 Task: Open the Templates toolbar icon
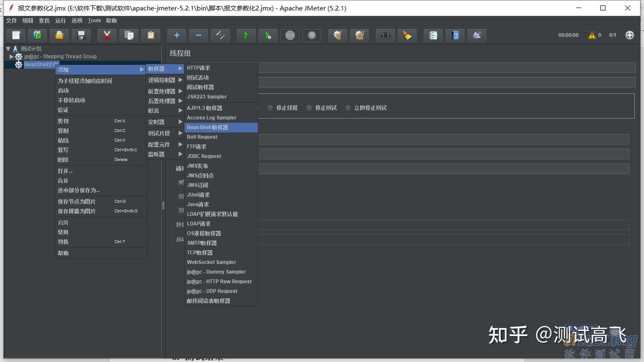[x=38, y=35]
